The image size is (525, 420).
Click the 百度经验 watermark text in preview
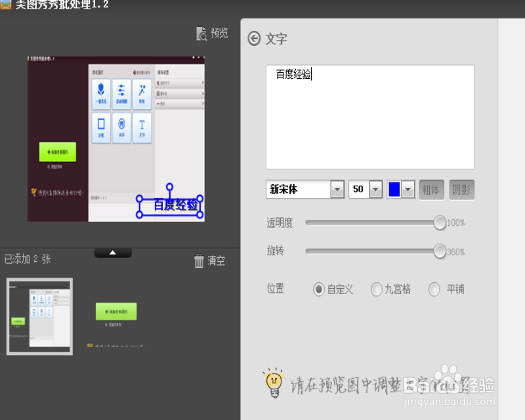tap(176, 205)
